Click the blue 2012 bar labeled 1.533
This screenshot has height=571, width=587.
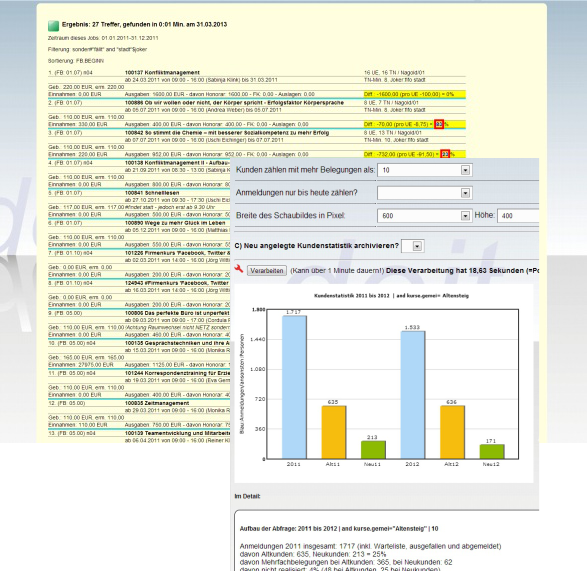(x=413, y=395)
